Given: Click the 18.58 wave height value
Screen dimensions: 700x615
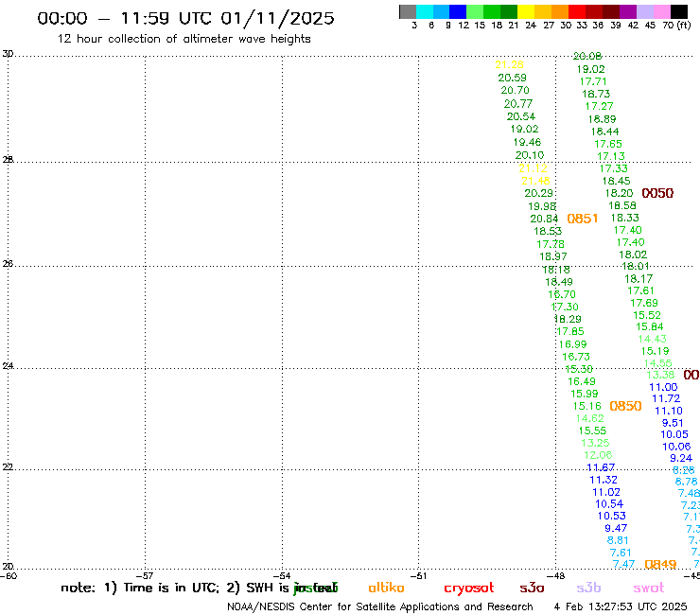Looking at the screenshot, I should 621,206.
